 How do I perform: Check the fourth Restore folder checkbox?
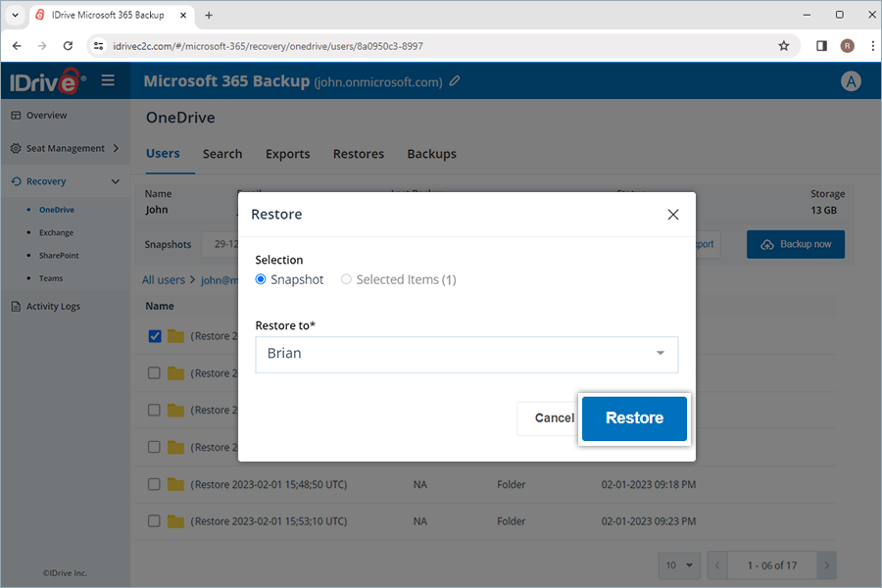point(154,447)
